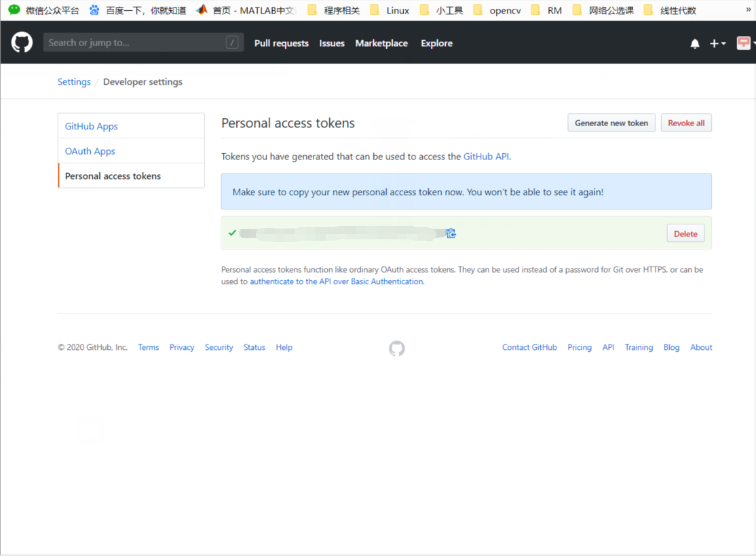This screenshot has height=556, width=756.
Task: Open the WeChat public platform bookmark
Action: pyautogui.click(x=44, y=10)
